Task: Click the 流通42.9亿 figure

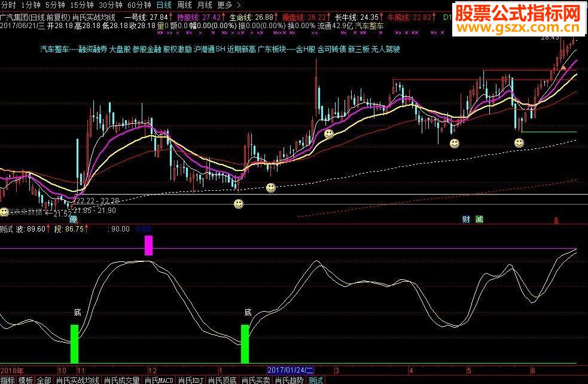Action: click(x=335, y=26)
